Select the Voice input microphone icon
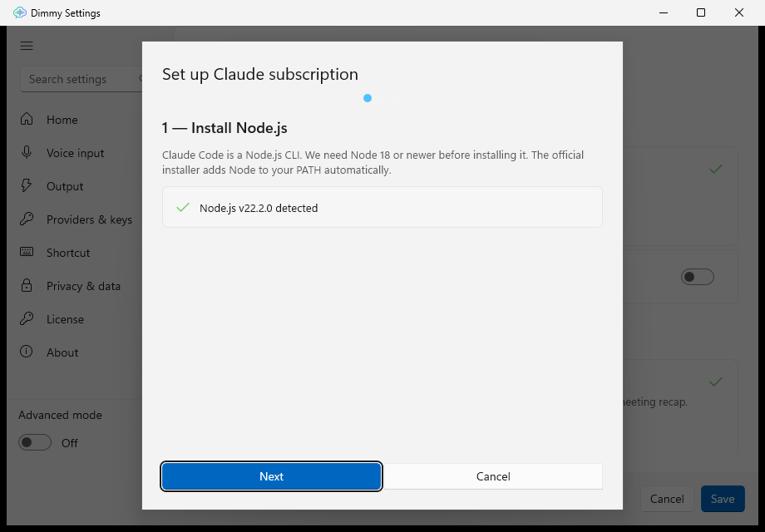The width and height of the screenshot is (765, 532). (27, 152)
